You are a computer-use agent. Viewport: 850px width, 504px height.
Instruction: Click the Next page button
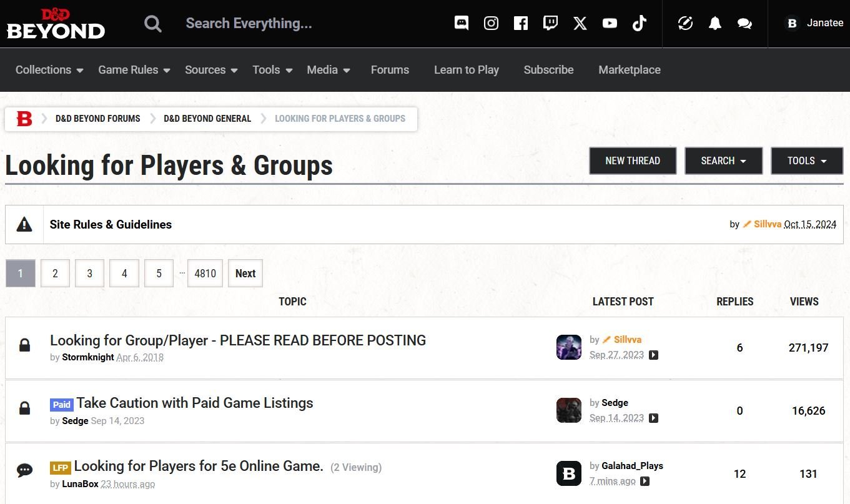click(x=245, y=274)
